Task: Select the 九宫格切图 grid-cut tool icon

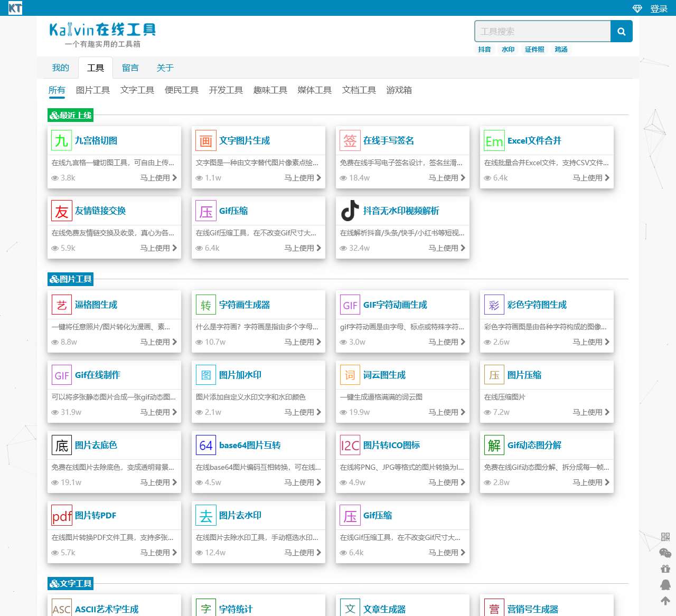Action: (61, 140)
